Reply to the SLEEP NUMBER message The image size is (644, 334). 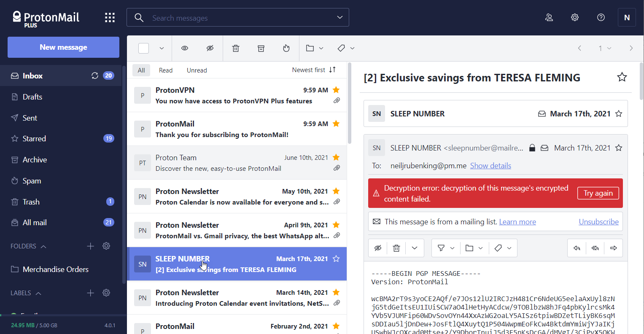click(577, 248)
